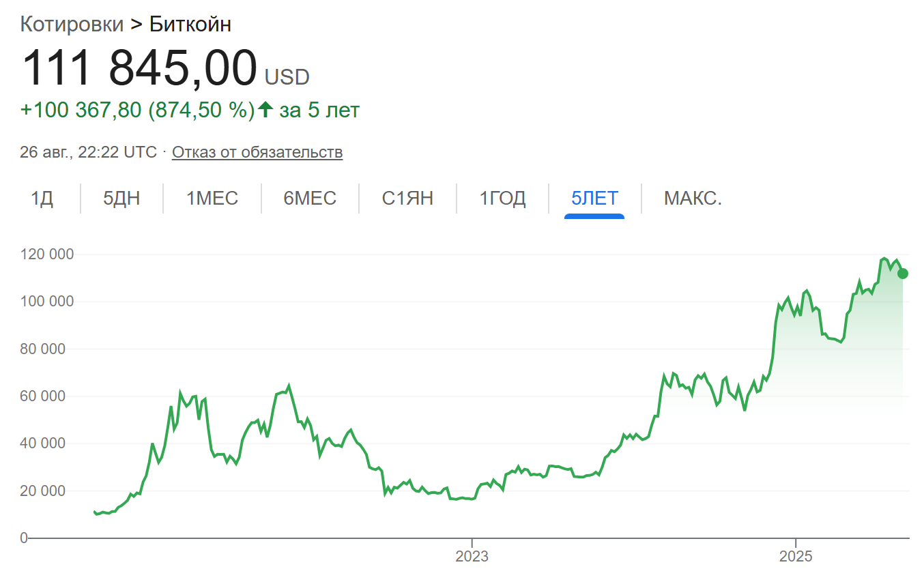Switch chart to МАКС. range
The height and width of the screenshot is (569, 924).
click(x=693, y=199)
